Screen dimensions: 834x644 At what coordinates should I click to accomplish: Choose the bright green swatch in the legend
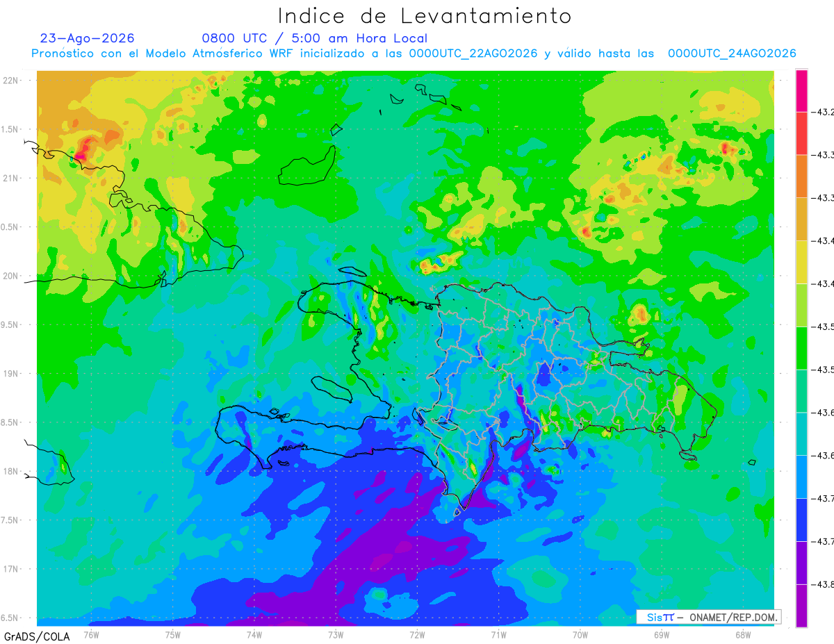[801, 348]
